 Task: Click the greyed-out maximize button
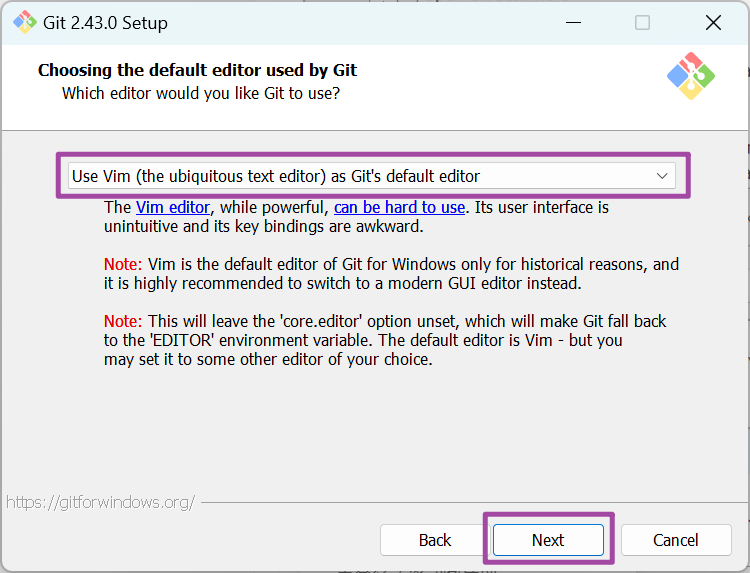coord(642,22)
